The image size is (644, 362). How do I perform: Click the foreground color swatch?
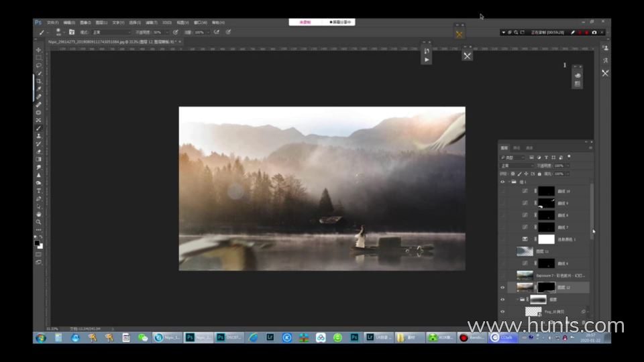(37, 243)
